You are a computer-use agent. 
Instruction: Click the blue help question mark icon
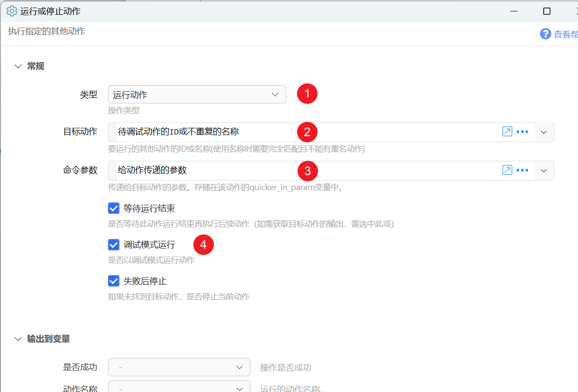545,34
